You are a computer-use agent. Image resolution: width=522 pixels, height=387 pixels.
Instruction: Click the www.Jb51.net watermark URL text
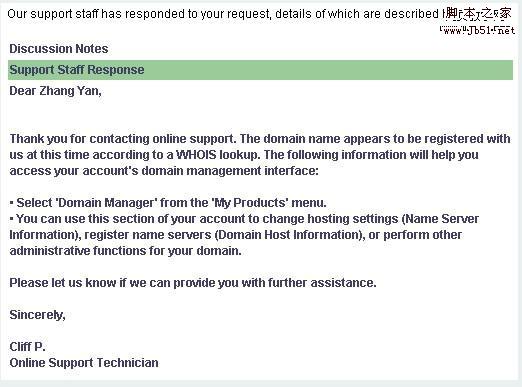(x=478, y=30)
